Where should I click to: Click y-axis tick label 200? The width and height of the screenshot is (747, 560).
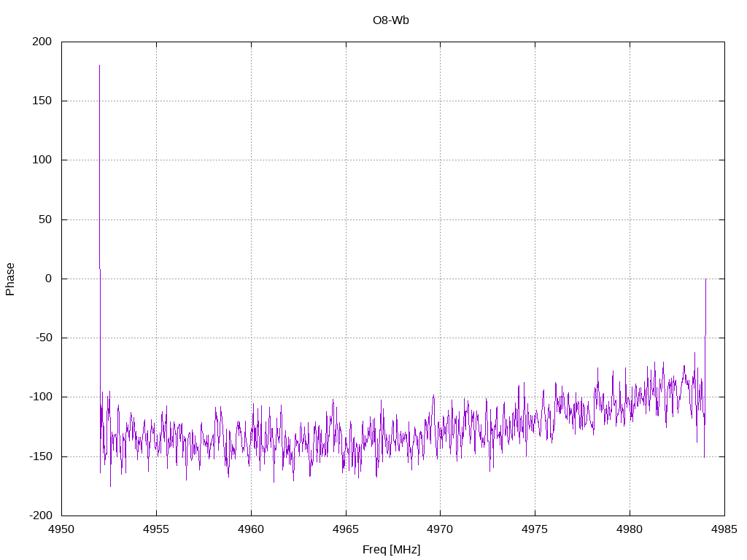pyautogui.click(x=42, y=42)
